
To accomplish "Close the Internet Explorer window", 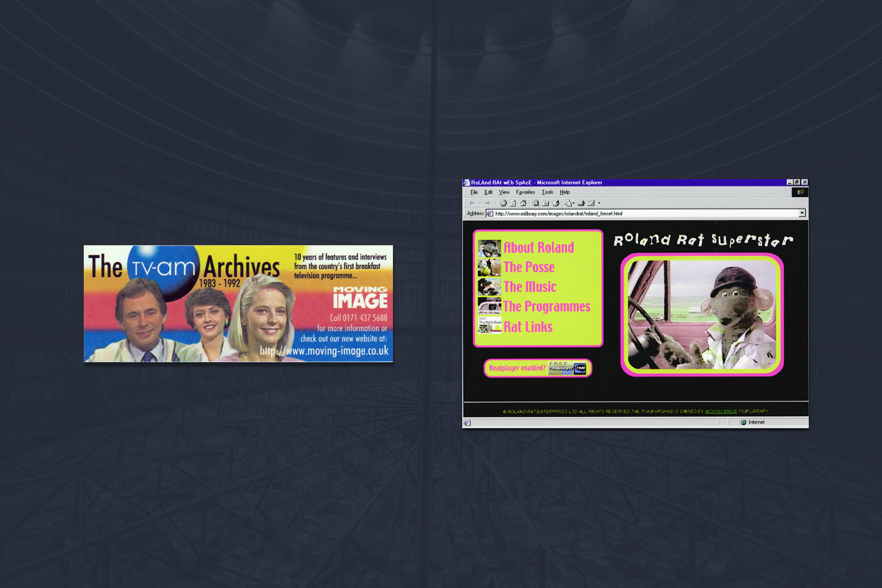I will pyautogui.click(x=805, y=182).
